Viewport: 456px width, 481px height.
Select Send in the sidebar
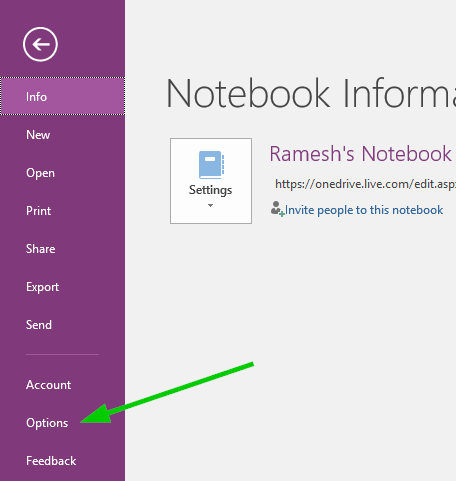[x=63, y=325]
